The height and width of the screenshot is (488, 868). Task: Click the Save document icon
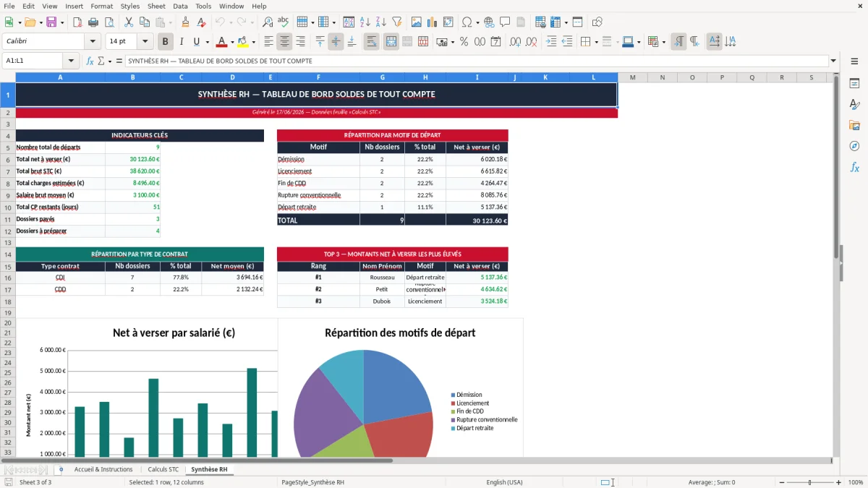pos(51,22)
